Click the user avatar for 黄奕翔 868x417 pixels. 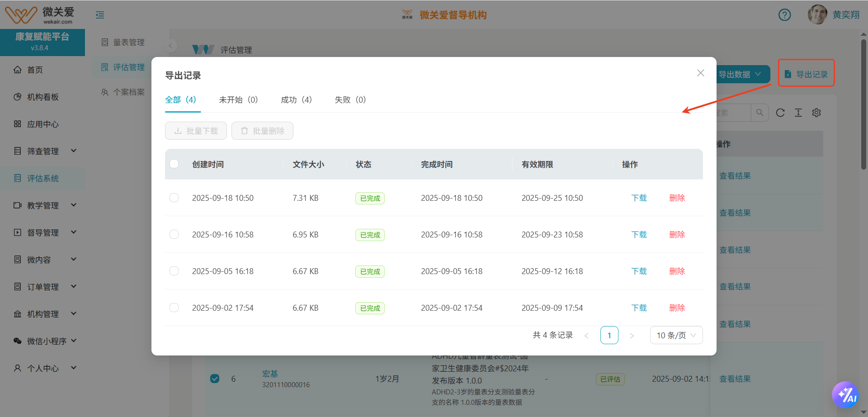pos(817,15)
